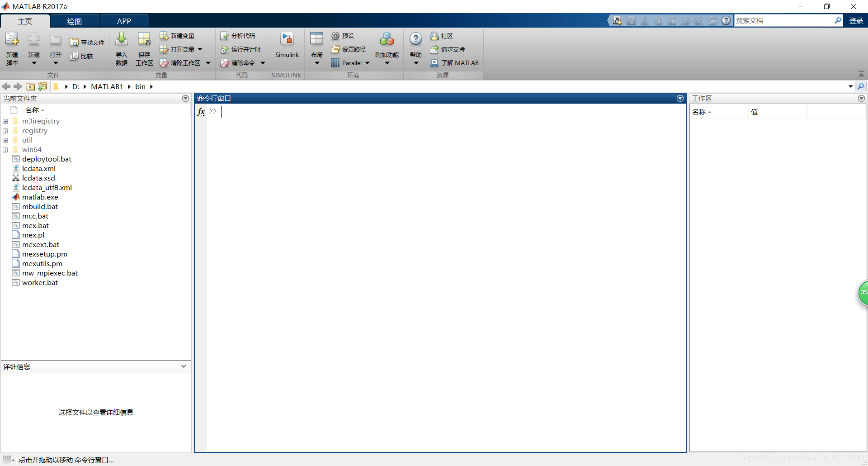
Task: Click the 搜索文档 search input field
Action: (784, 20)
